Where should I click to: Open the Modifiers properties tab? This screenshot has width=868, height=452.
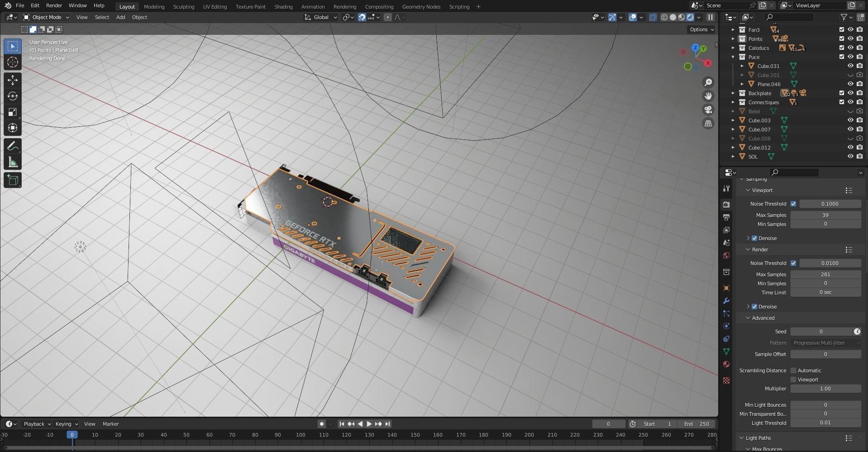(x=726, y=301)
